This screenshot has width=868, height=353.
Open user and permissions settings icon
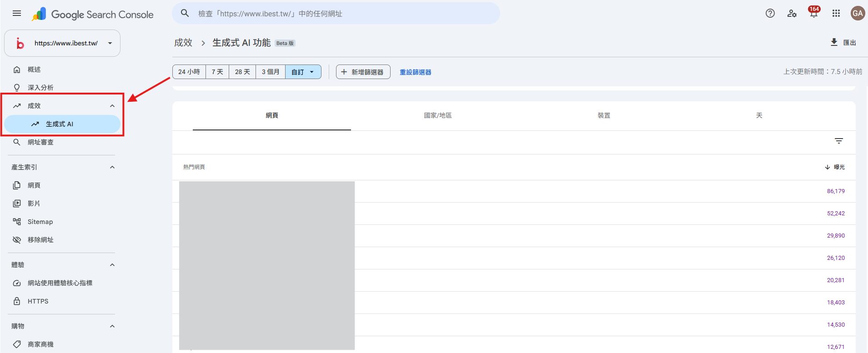pyautogui.click(x=792, y=13)
